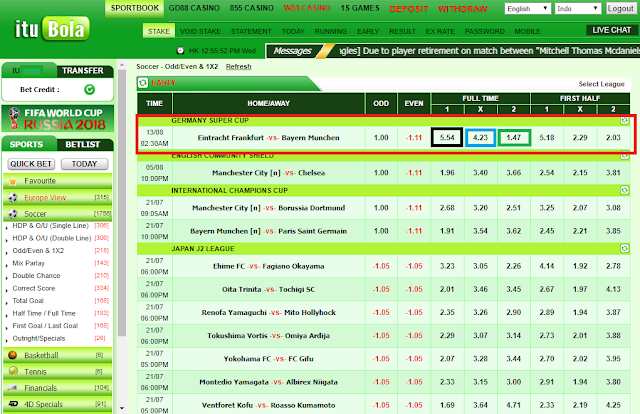Viewport: 640px width, 414px height.
Task: Click the ituBola logo
Action: 52,29
